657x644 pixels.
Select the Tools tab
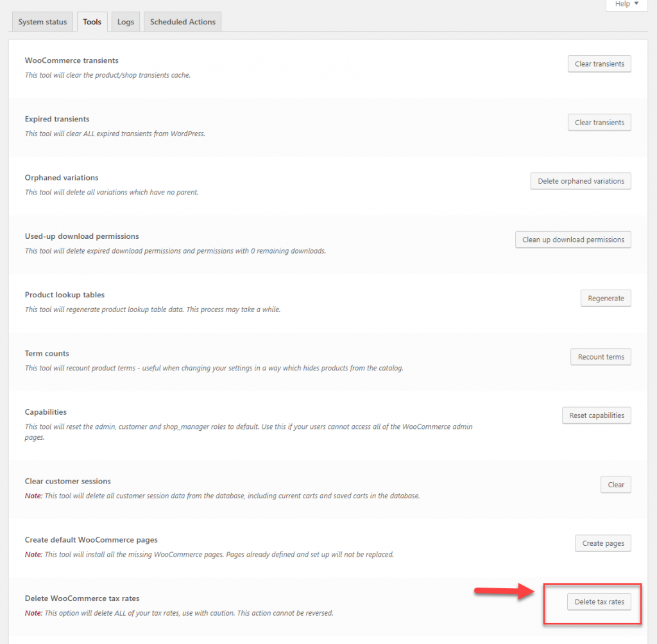[92, 22]
